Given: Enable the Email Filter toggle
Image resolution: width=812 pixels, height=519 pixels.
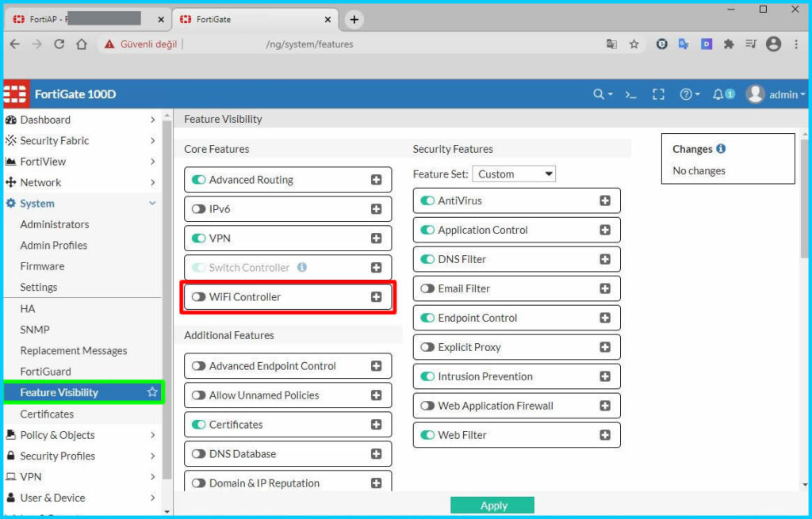Looking at the screenshot, I should [427, 288].
